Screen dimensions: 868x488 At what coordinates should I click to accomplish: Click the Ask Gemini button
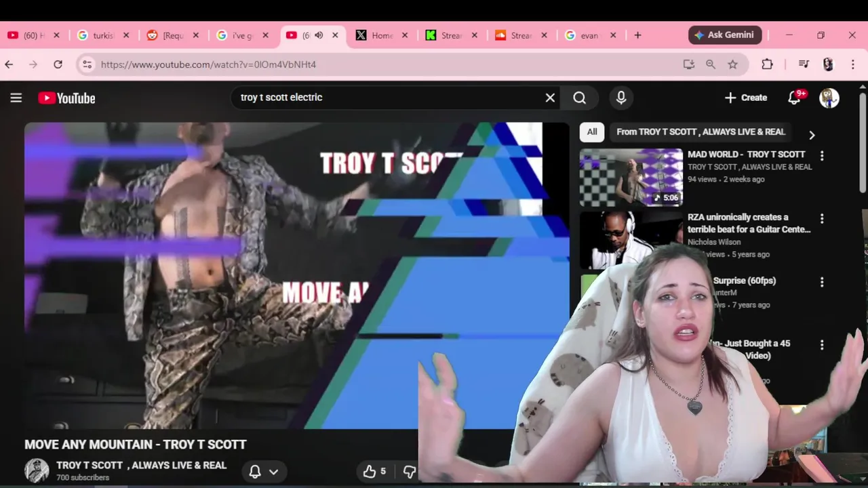click(x=726, y=35)
